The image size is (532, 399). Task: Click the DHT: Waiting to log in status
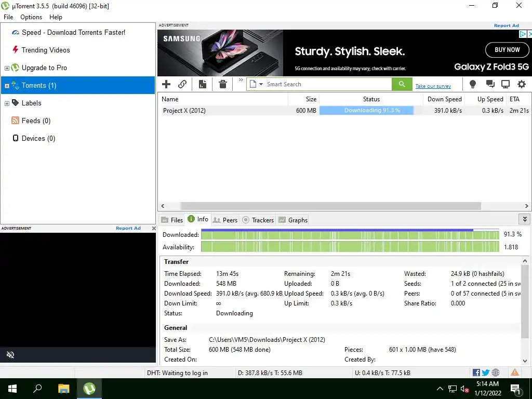pyautogui.click(x=177, y=373)
